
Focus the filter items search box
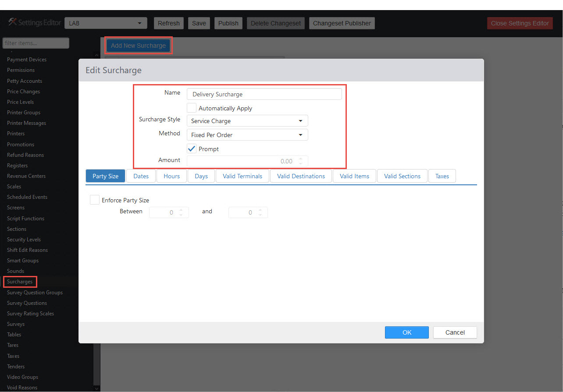point(36,43)
